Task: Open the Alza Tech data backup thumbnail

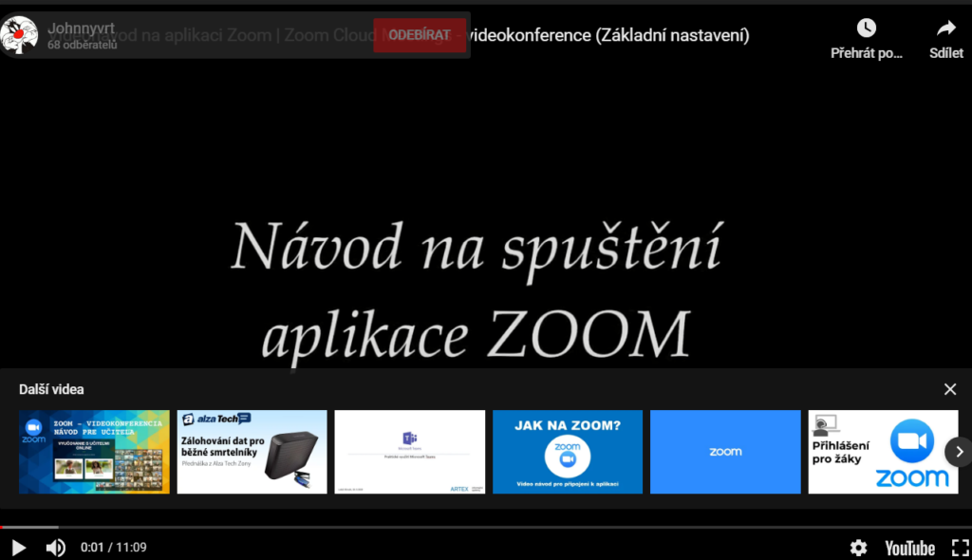Action: (x=252, y=452)
